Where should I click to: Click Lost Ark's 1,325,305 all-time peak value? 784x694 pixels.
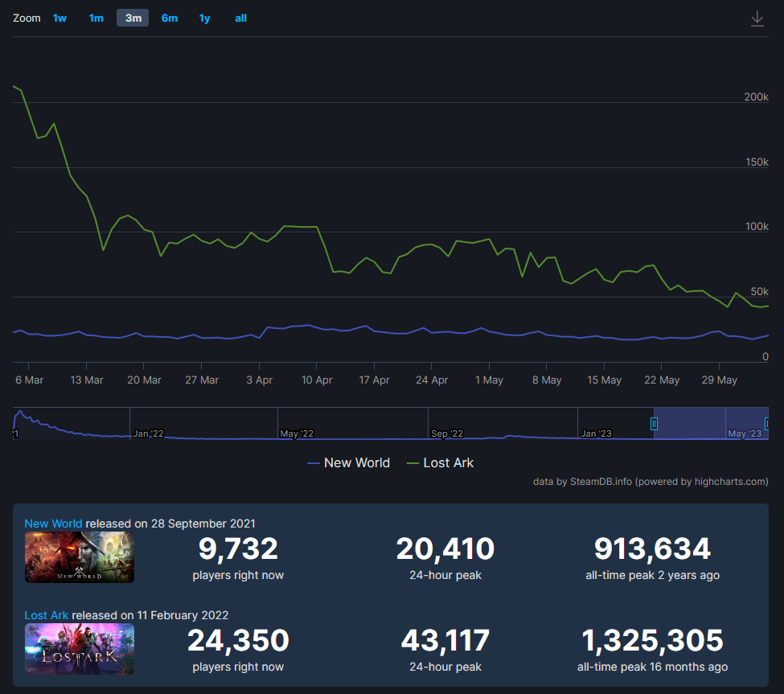[652, 640]
